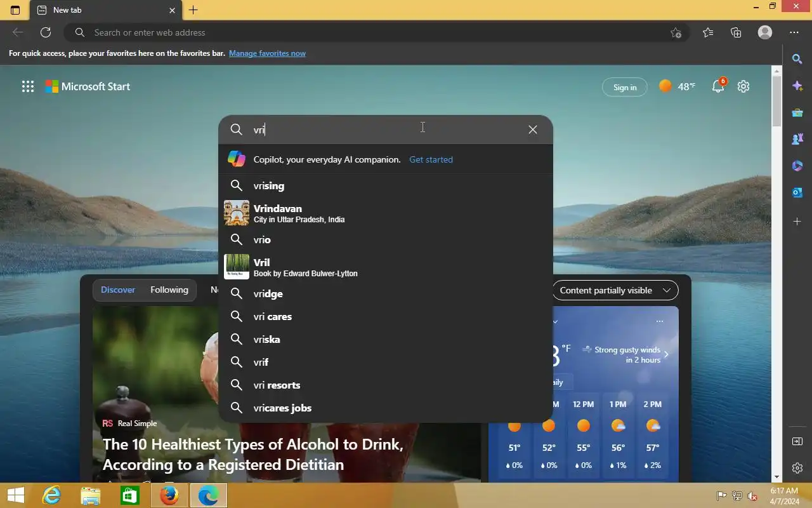Open weather widget more options ellipsis
812x508 pixels.
click(660, 321)
